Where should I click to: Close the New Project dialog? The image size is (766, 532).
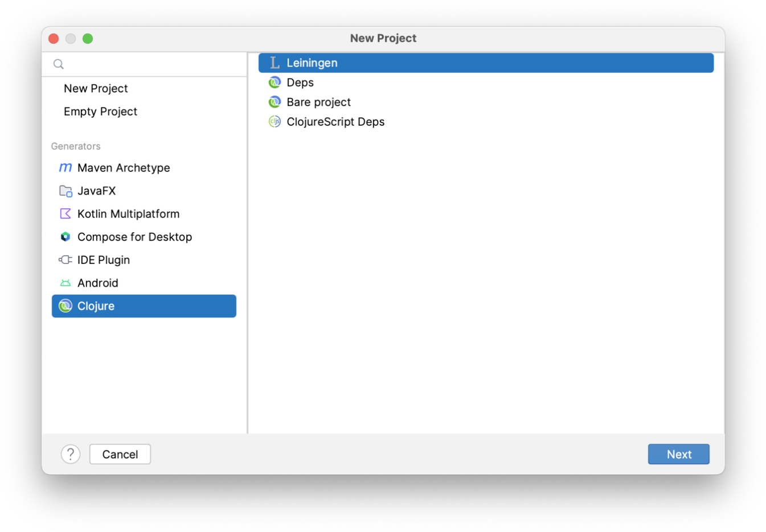point(54,39)
